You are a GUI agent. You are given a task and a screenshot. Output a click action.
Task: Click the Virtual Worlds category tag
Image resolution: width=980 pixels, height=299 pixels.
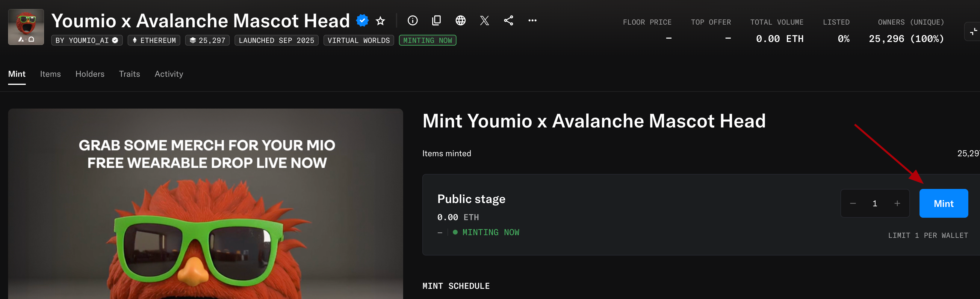[359, 40]
